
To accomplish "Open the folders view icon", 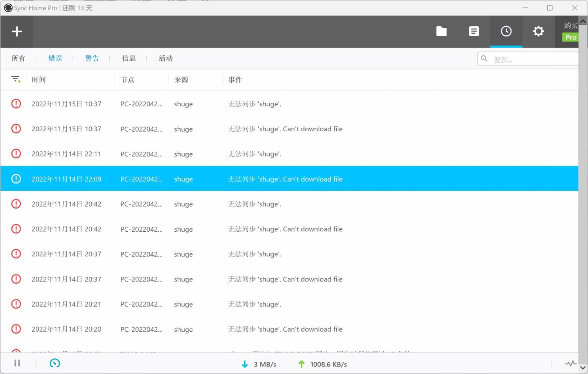I will [x=441, y=31].
